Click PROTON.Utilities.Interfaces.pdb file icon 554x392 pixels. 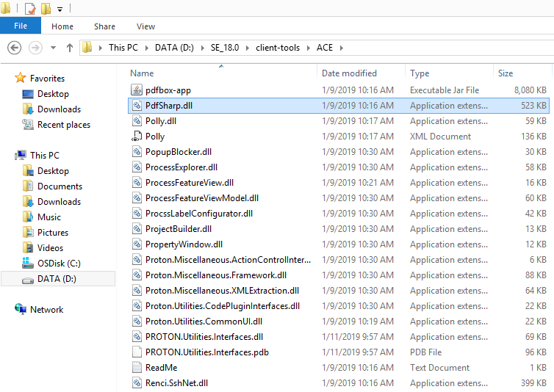[x=137, y=352]
